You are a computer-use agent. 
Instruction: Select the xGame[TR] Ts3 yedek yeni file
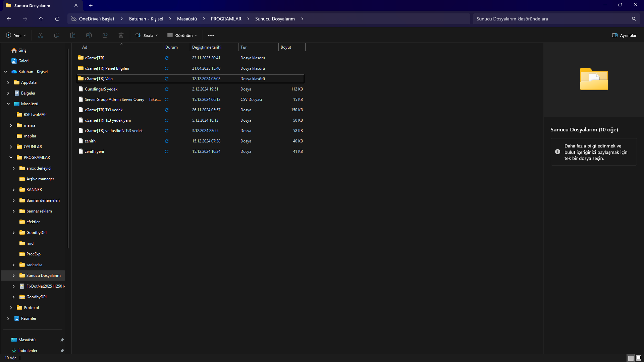click(x=191, y=120)
